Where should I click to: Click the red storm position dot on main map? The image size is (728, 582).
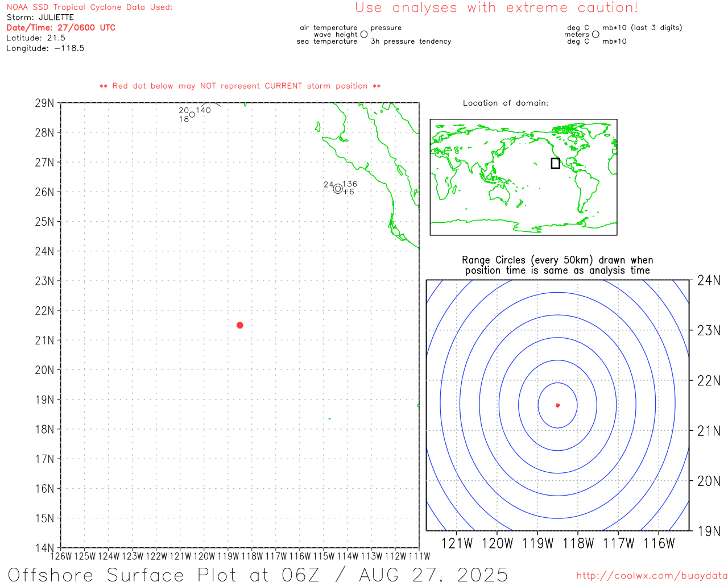pos(239,325)
